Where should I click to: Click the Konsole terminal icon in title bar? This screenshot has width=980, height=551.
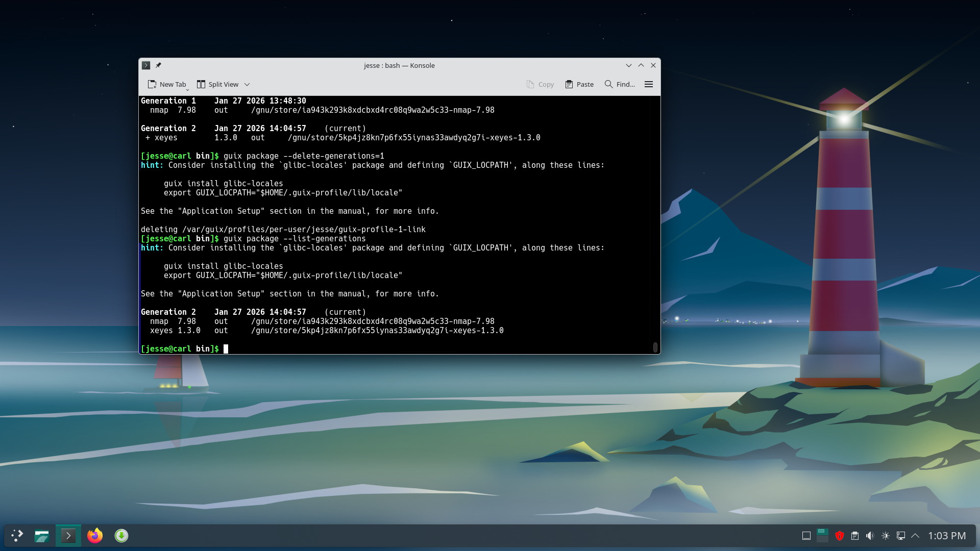pyautogui.click(x=146, y=65)
